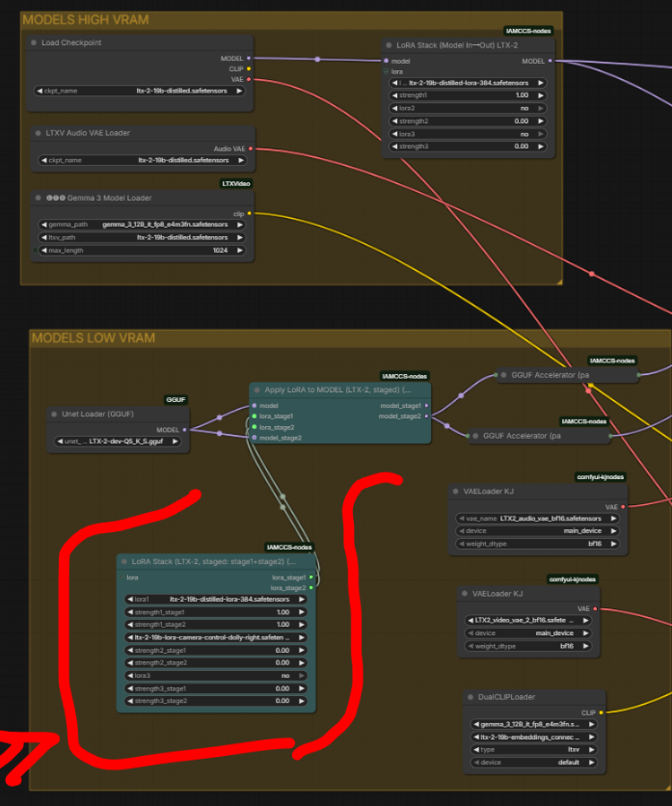The image size is (672, 806).
Task: Open weight_dtype dropdown in audio VAELoader KJ
Action: tap(539, 544)
